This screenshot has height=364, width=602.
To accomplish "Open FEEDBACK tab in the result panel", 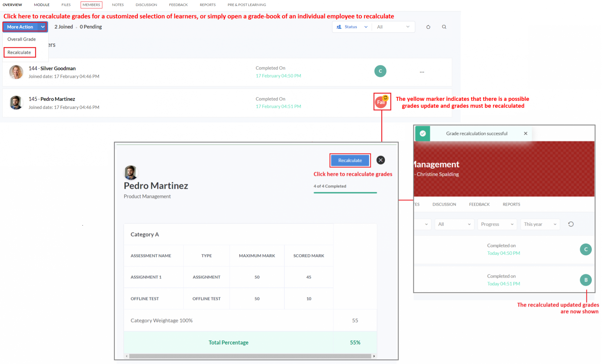I will click(x=479, y=204).
